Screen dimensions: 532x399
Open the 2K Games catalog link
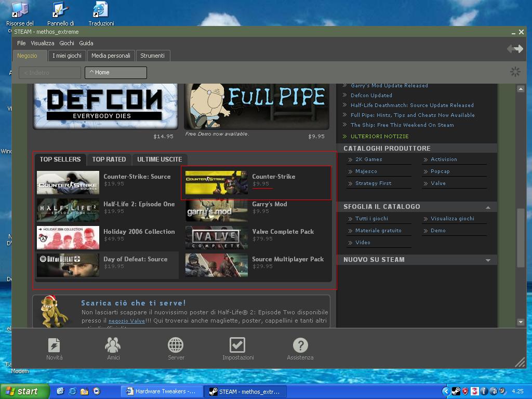point(368,159)
